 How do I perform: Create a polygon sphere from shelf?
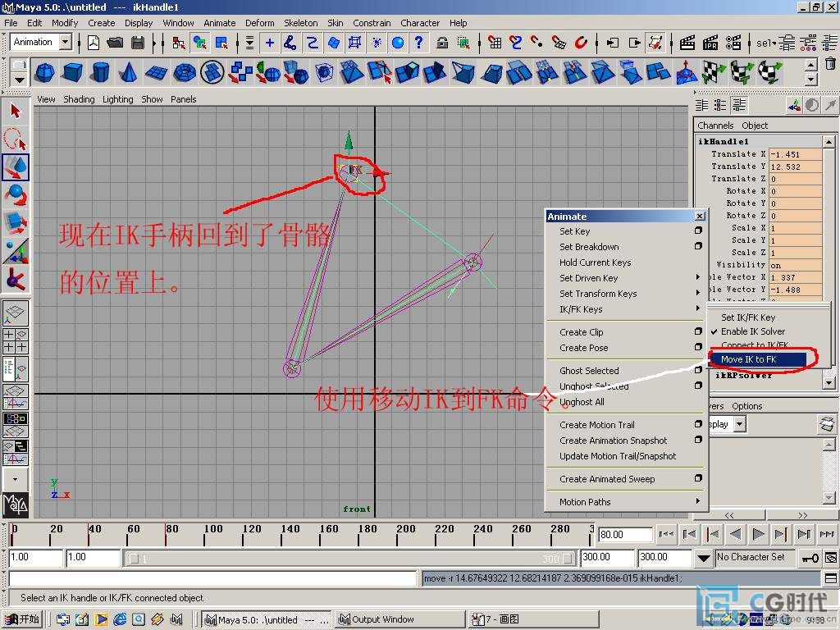tap(45, 72)
